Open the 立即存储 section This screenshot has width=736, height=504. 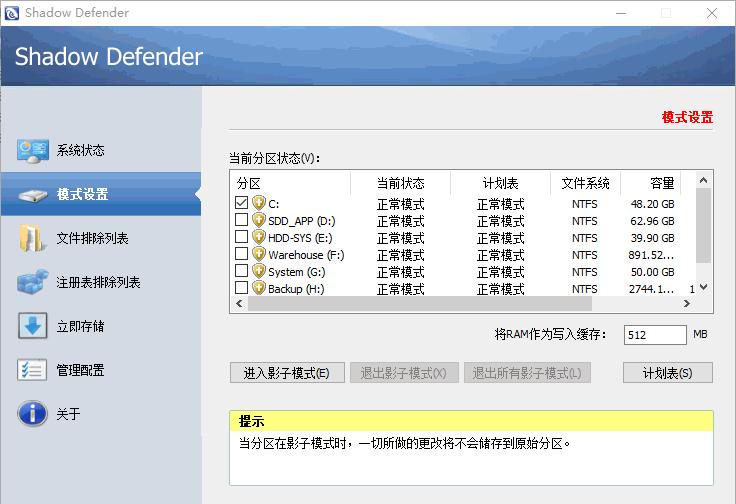pyautogui.click(x=101, y=326)
